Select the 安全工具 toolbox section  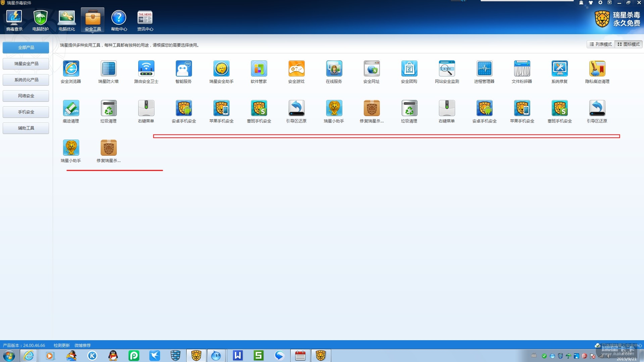pos(93,20)
